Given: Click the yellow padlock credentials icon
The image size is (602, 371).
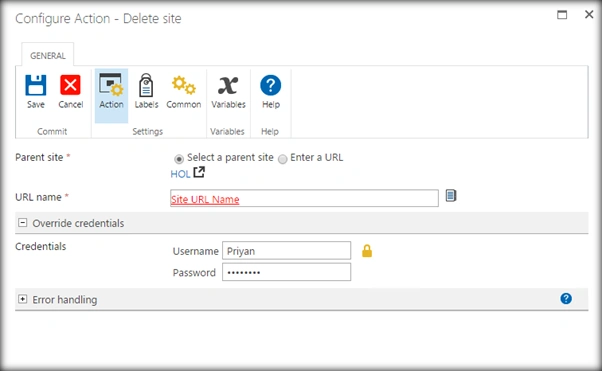Looking at the screenshot, I should [367, 251].
